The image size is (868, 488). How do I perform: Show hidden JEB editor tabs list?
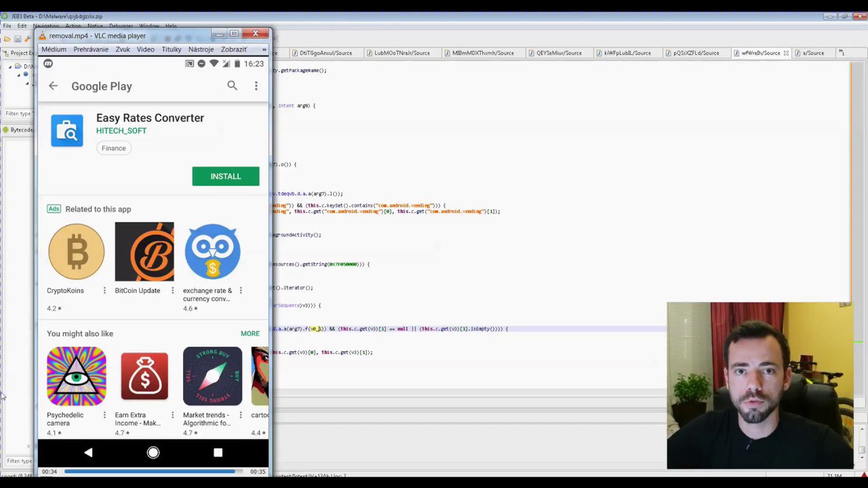[842, 52]
